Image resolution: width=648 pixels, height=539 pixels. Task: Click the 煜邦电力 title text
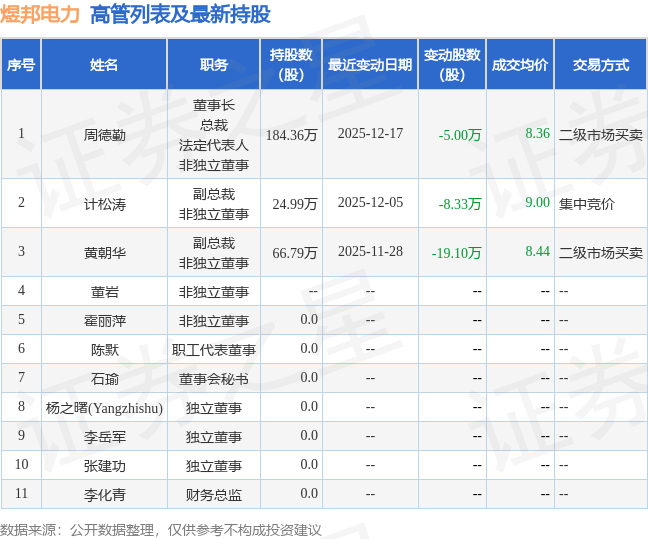(40, 14)
